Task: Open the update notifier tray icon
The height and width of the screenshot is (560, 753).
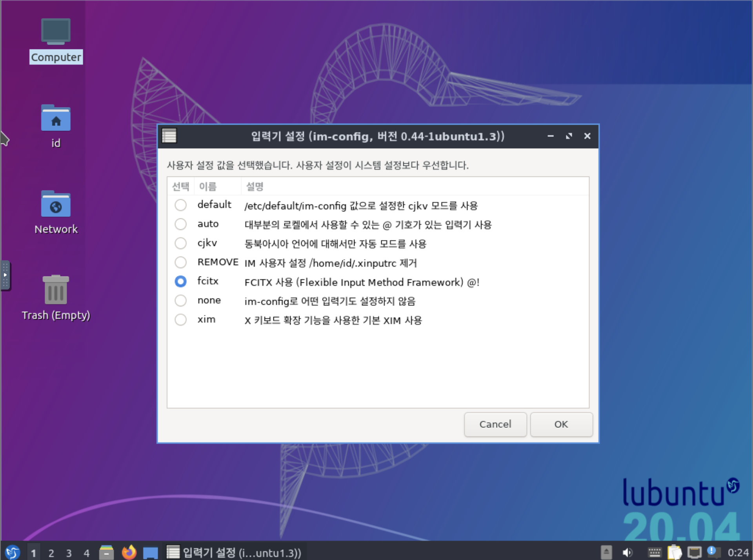Action: click(713, 551)
